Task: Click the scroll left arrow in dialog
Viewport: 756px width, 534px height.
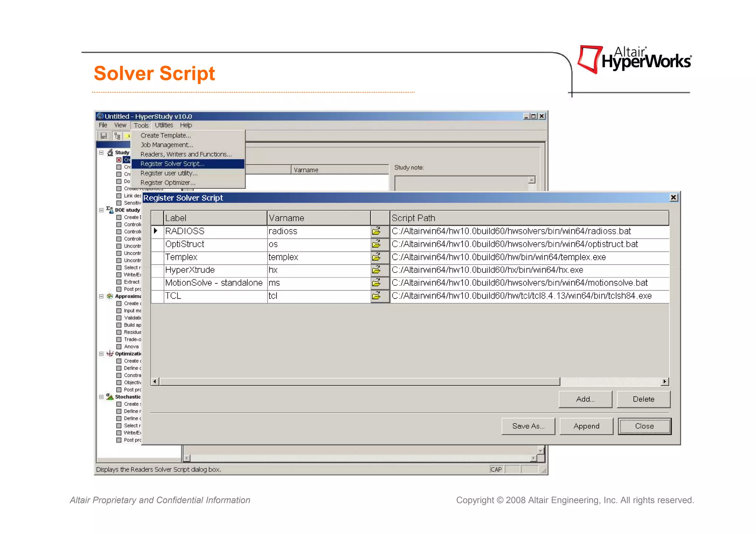Action: [155, 381]
